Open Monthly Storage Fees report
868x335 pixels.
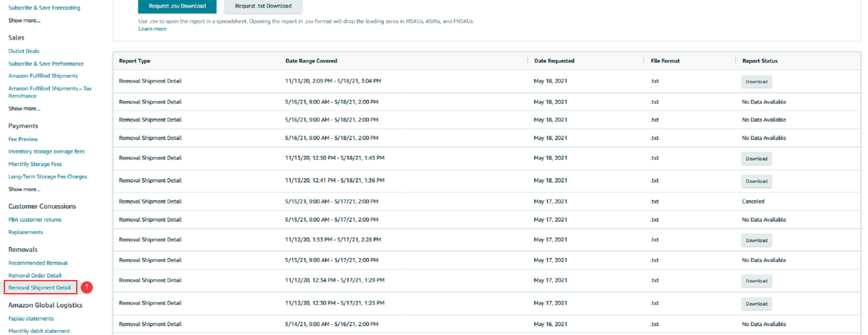35,164
